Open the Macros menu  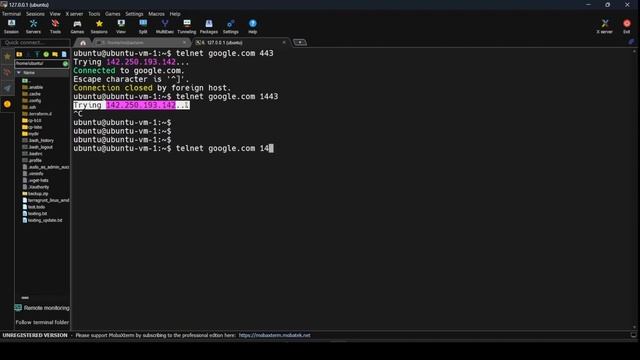coord(156,14)
